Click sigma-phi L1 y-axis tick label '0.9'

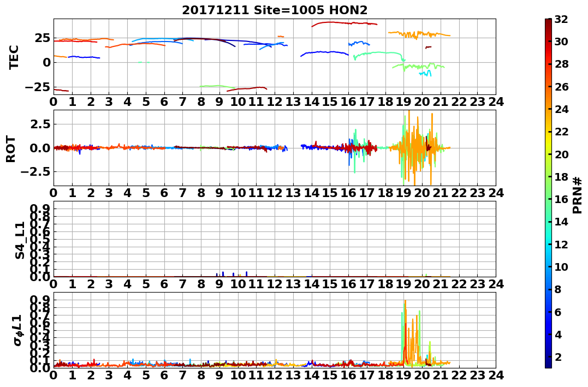coord(40,300)
